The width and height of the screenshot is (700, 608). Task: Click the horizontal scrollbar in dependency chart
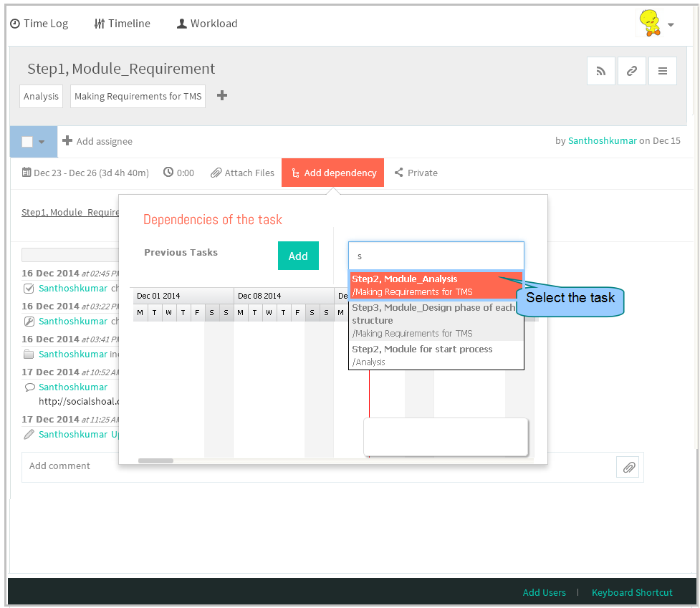tap(155, 460)
